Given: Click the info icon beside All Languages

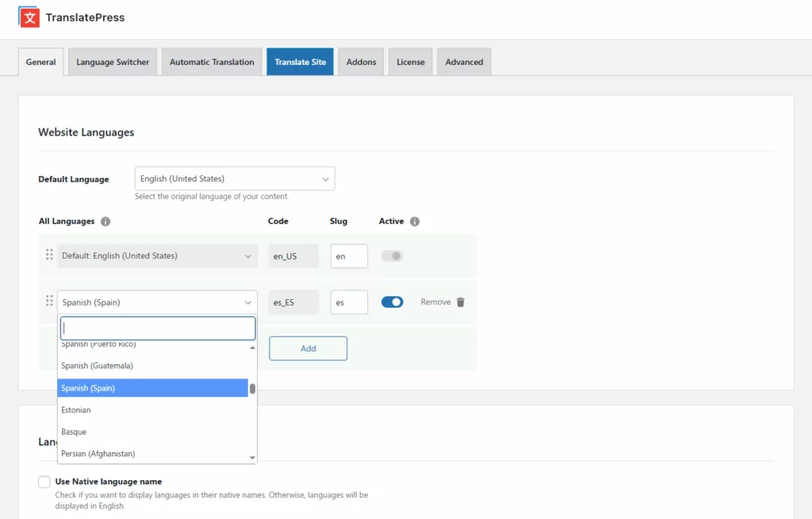Looking at the screenshot, I should tap(105, 221).
